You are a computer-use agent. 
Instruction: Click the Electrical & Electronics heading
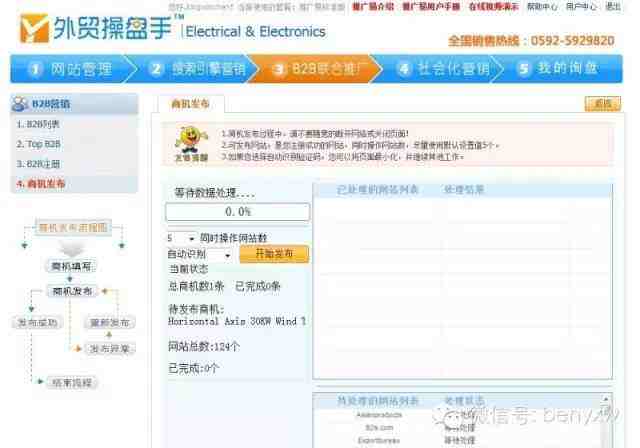click(256, 31)
